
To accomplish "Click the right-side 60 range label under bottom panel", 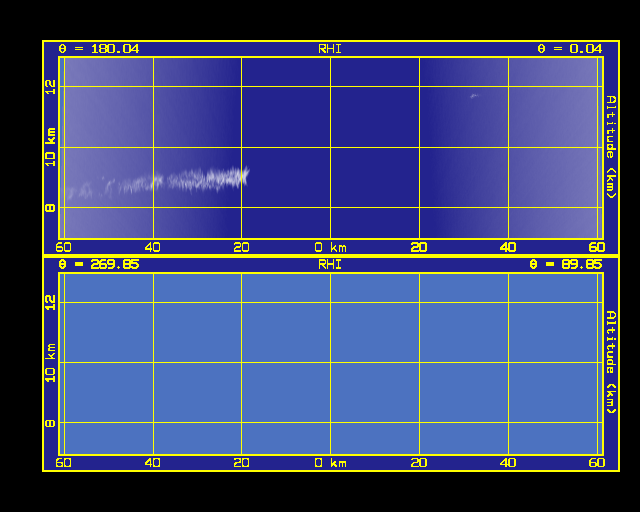I will (x=597, y=463).
